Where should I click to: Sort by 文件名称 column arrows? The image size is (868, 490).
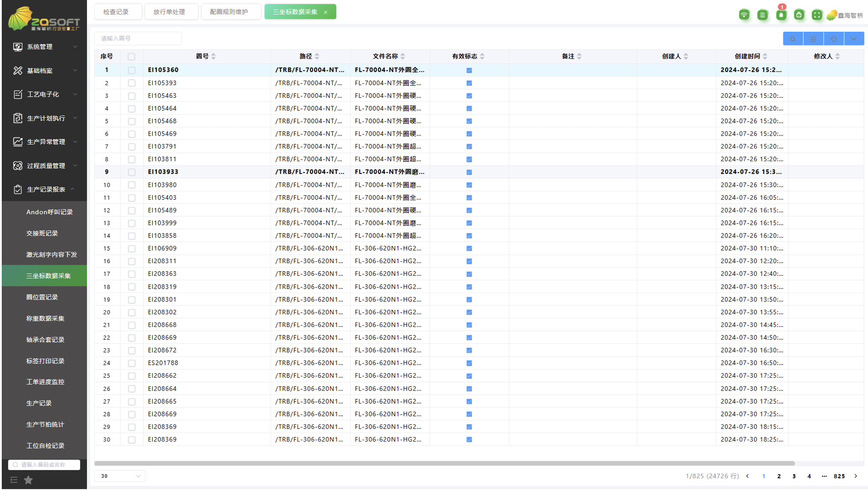[403, 56]
